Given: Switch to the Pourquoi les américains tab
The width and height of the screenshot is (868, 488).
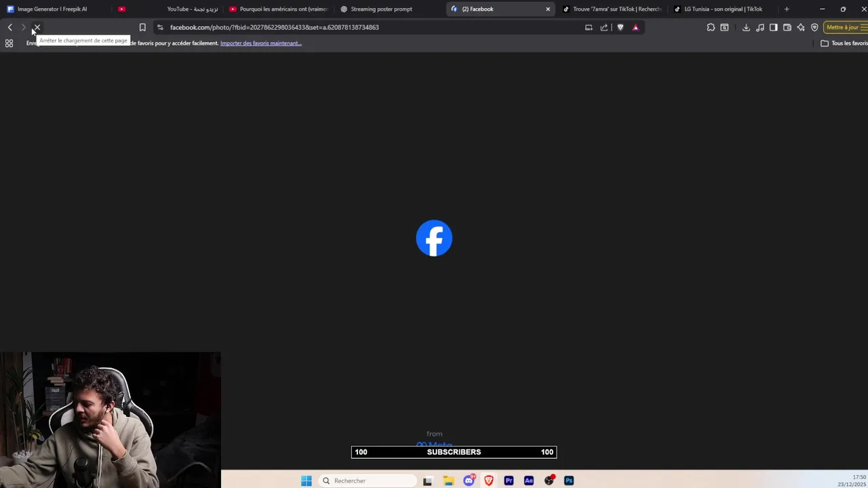Looking at the screenshot, I should [278, 9].
